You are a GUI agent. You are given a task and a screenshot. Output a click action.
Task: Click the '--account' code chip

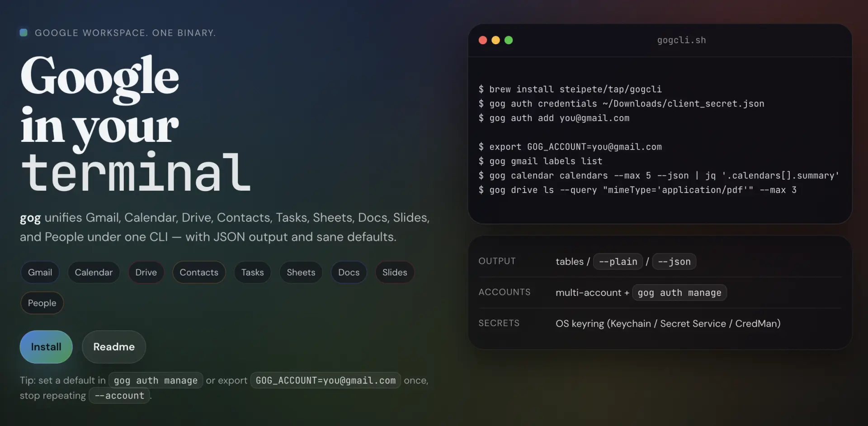(x=119, y=396)
